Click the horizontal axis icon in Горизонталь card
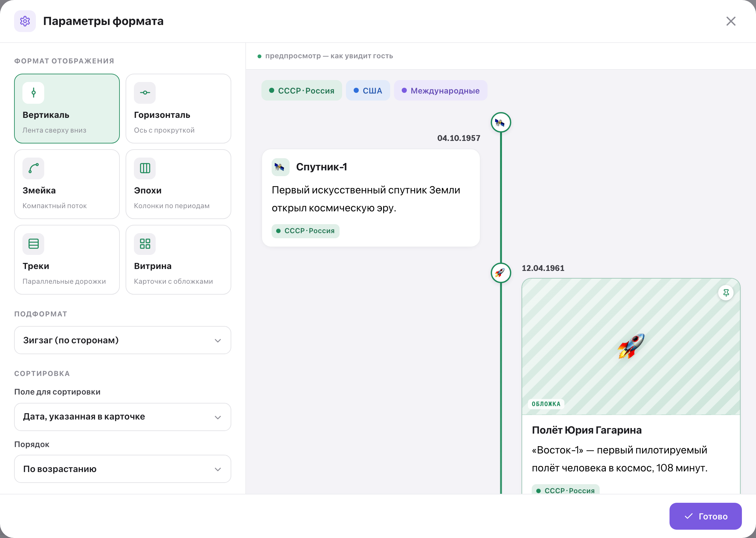The image size is (756, 538). (145, 93)
